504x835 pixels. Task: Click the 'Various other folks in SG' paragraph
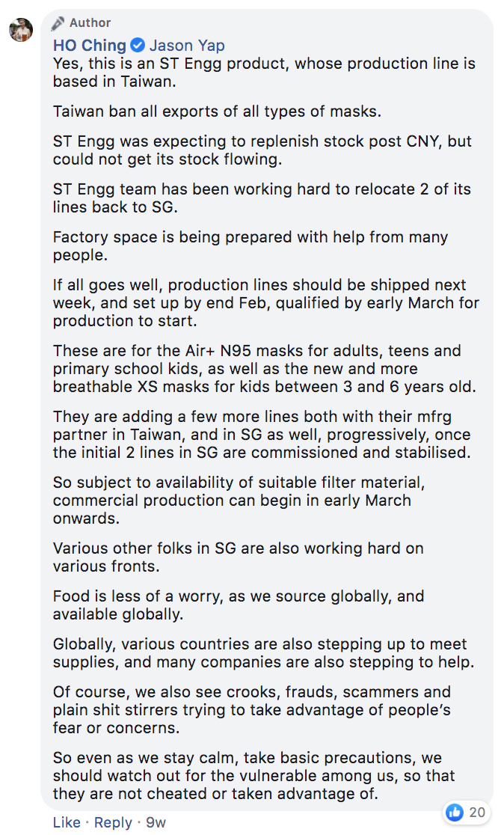[x=239, y=557]
